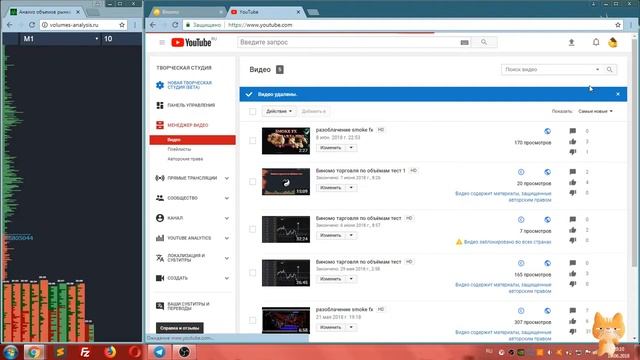Click 'Изменить' for 'тест 1' video
The height and width of the screenshot is (360, 640).
(x=331, y=188)
